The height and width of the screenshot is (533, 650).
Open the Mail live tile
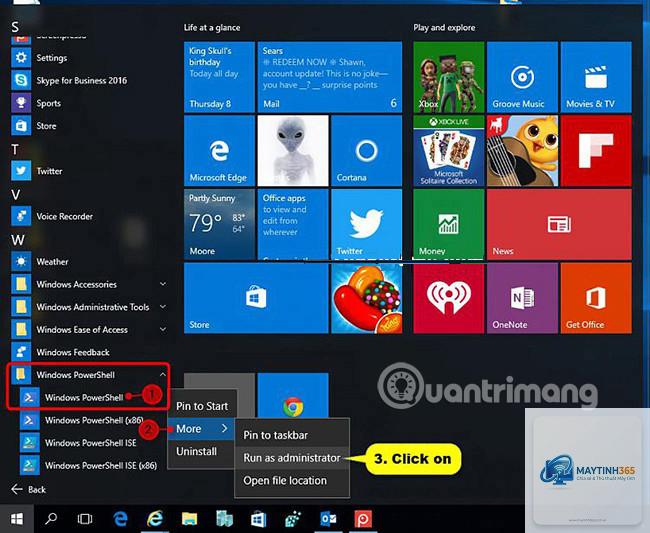pyautogui.click(x=330, y=77)
